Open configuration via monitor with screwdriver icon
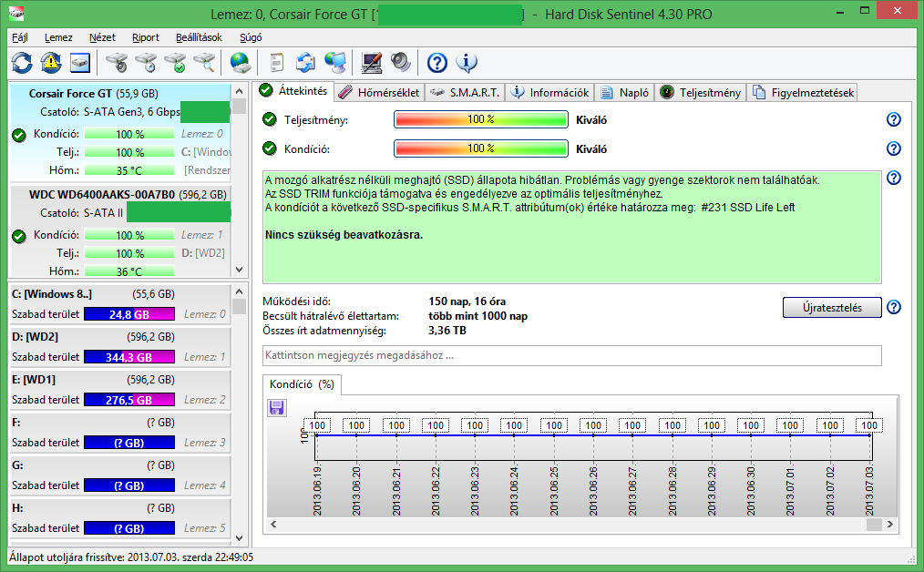This screenshot has height=572, width=924. pyautogui.click(x=371, y=63)
